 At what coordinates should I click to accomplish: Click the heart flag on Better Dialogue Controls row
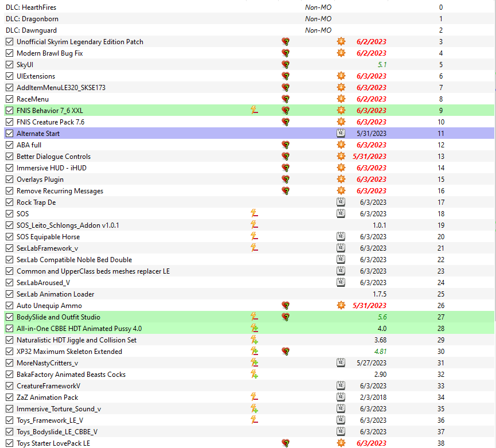(286, 157)
